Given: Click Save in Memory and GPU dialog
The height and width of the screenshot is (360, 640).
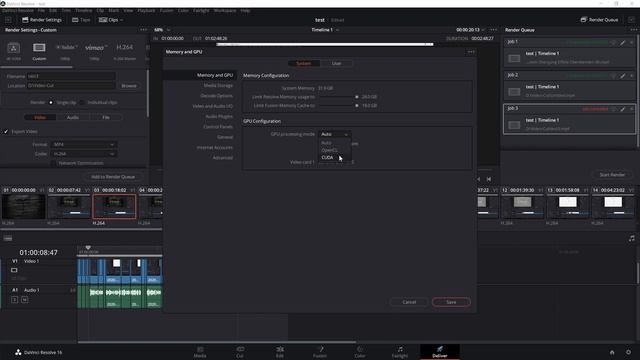Looking at the screenshot, I should tap(451, 302).
